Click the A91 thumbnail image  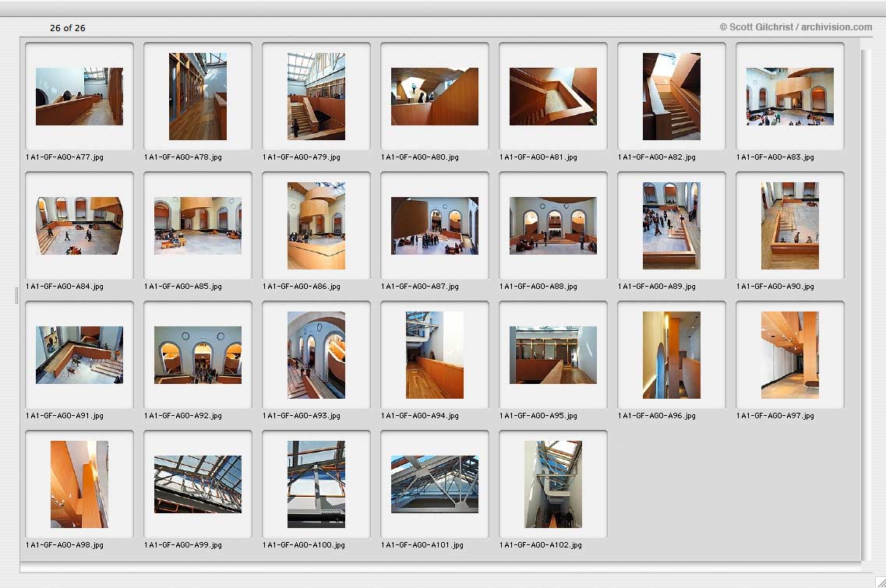pos(79,354)
